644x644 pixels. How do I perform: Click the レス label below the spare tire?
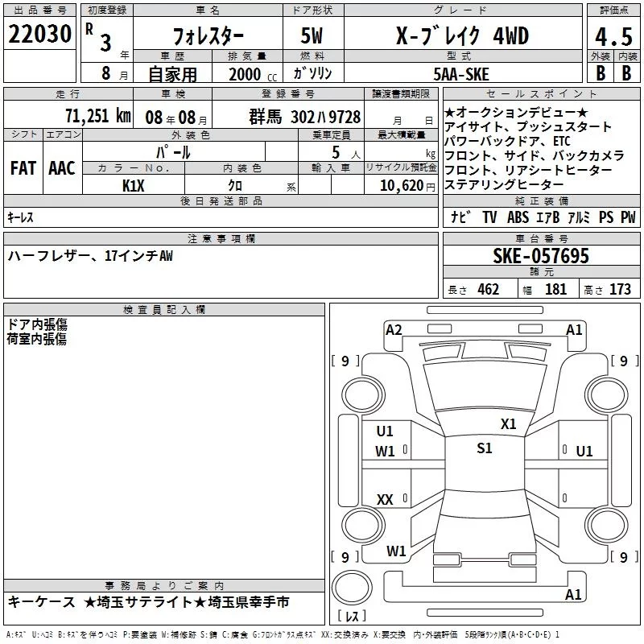(x=352, y=617)
